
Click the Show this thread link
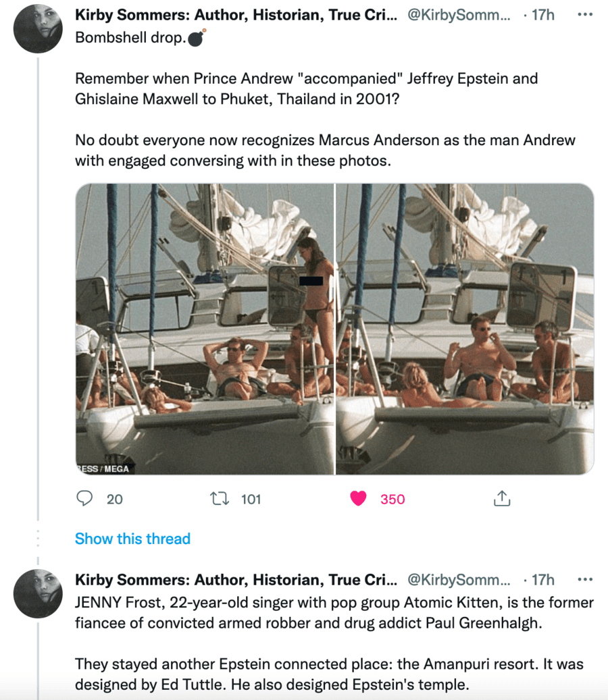pyautogui.click(x=132, y=539)
